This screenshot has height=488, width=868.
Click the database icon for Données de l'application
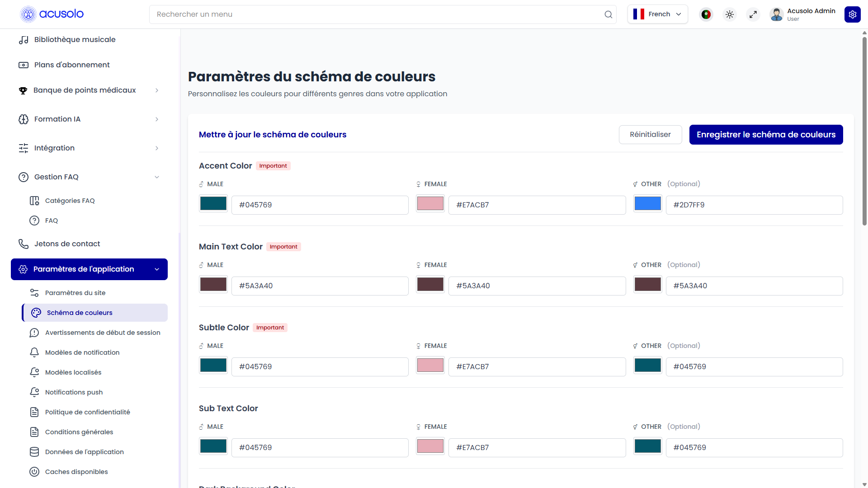(x=34, y=452)
